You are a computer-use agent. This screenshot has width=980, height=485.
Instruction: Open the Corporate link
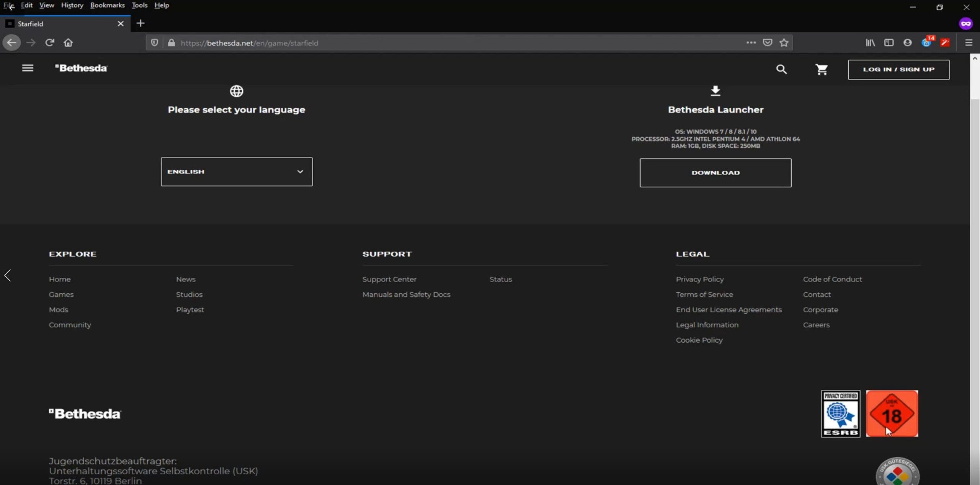click(x=820, y=310)
